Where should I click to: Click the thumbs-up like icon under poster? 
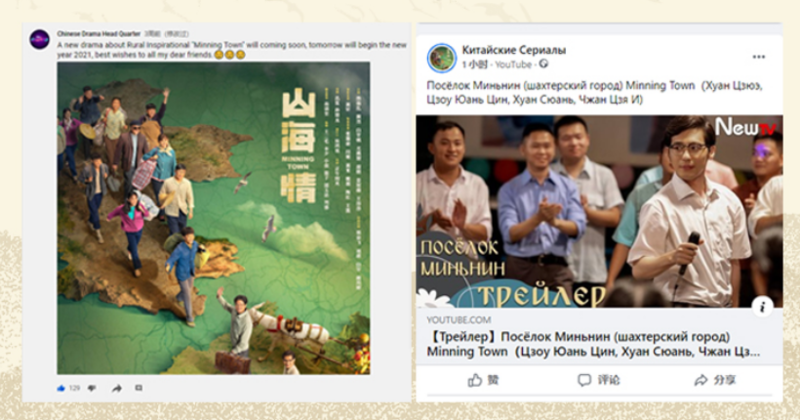pyautogui.click(x=61, y=388)
